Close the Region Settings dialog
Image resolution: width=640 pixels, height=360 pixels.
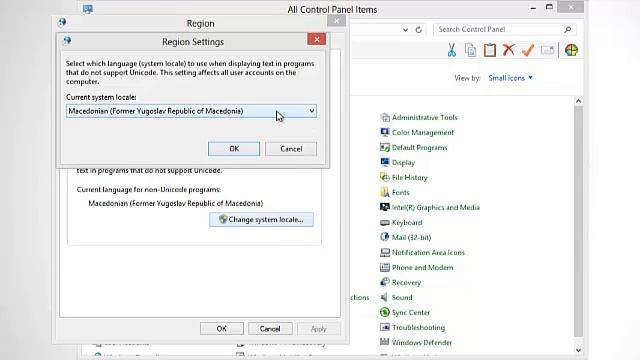(x=317, y=39)
